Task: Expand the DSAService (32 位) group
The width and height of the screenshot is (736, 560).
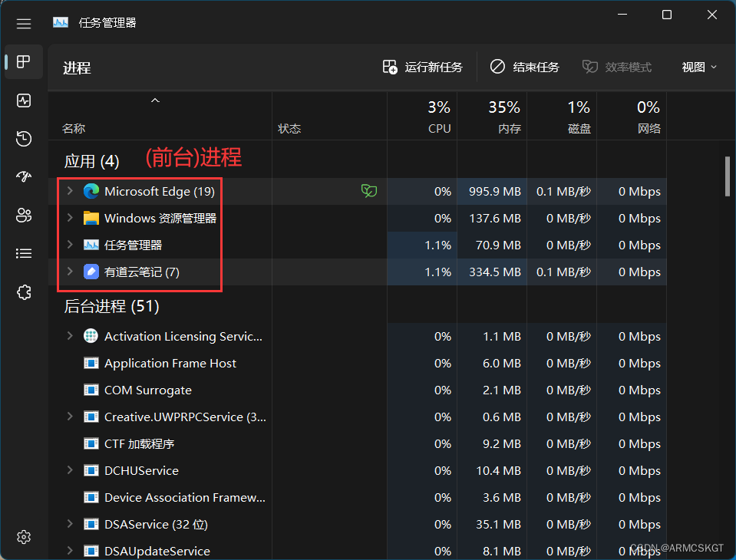Action: (70, 523)
